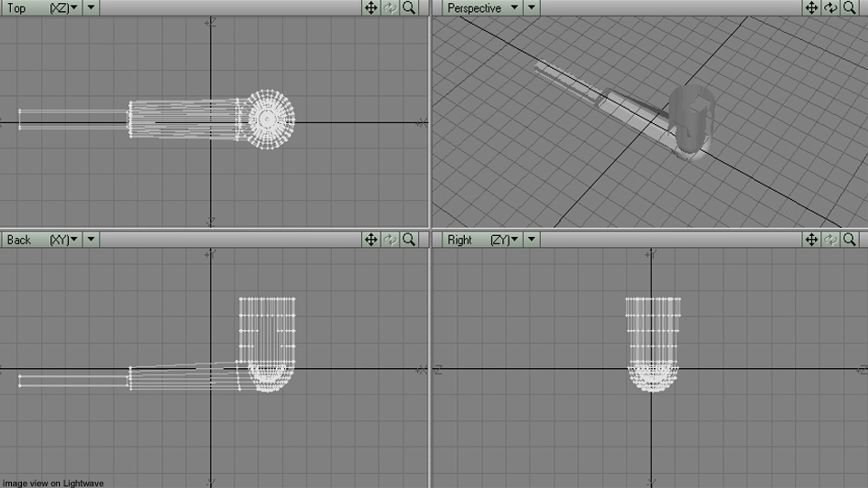The height and width of the screenshot is (488, 868).
Task: Select the zoom magnifier in Perspective viewport
Action: click(x=849, y=8)
